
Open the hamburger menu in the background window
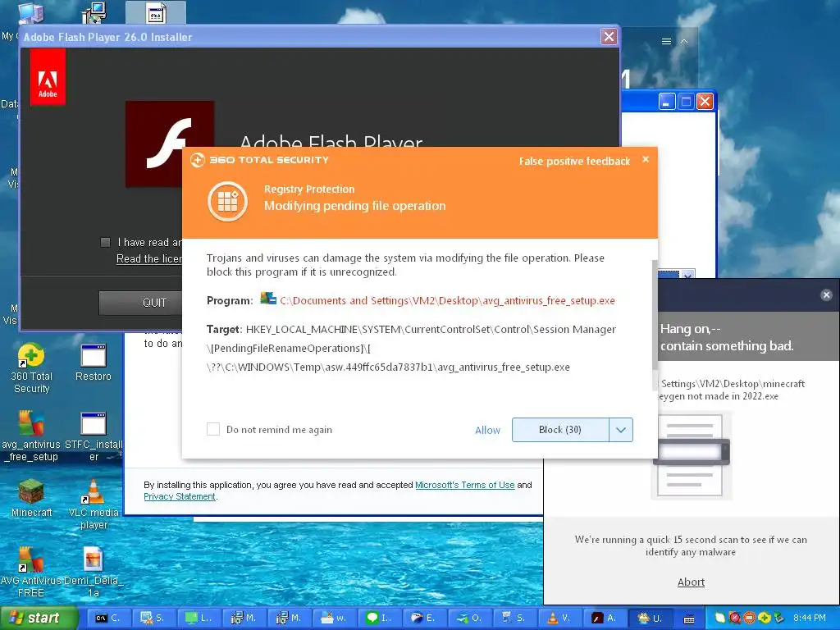pos(666,41)
